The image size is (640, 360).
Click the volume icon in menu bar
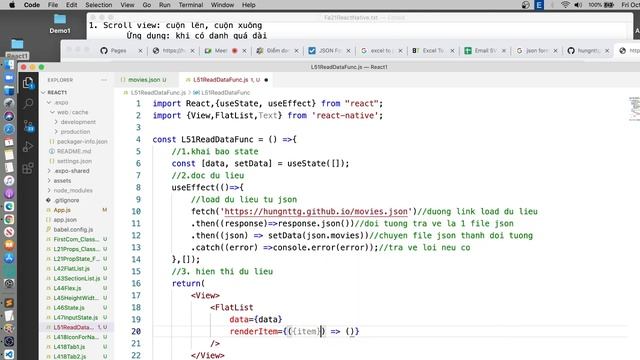click(578, 5)
